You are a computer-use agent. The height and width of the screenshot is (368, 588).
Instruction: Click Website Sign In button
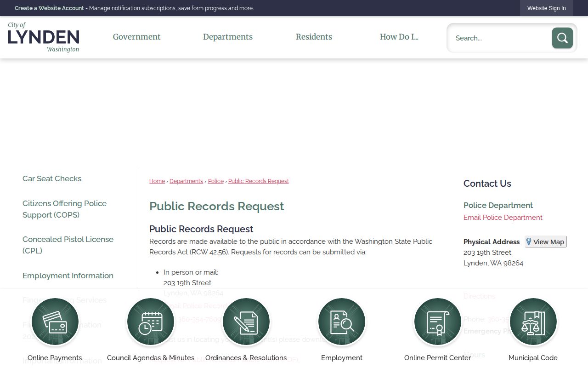pos(547,8)
